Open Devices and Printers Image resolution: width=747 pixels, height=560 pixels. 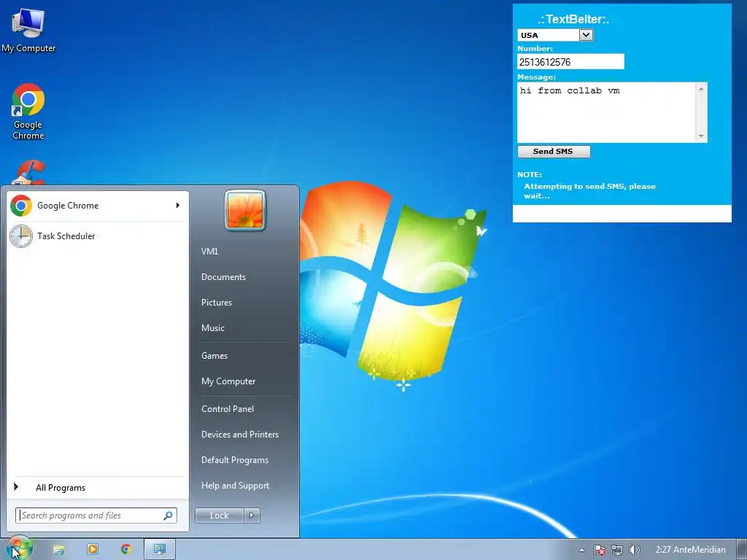point(239,435)
